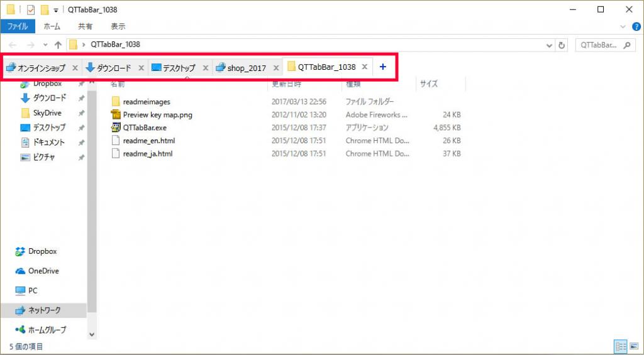Open the 共有 ribbon tab
644x355 pixels.
pyautogui.click(x=86, y=26)
